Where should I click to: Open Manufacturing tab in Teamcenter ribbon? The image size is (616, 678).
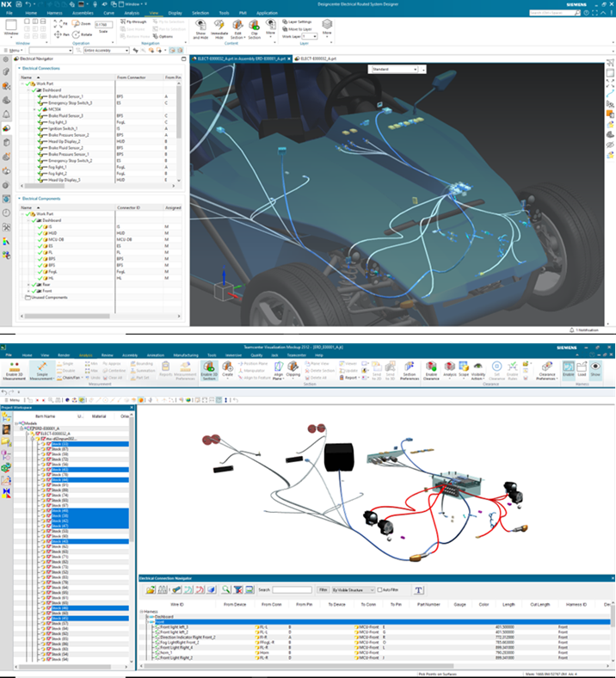click(x=186, y=355)
